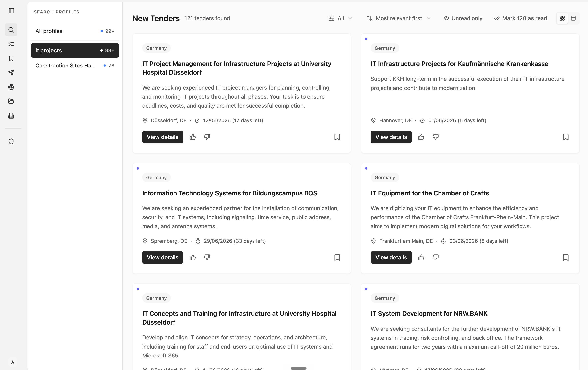The width and height of the screenshot is (588, 370).
Task: Select the Construction Sites search profile
Action: pyautogui.click(x=75, y=66)
